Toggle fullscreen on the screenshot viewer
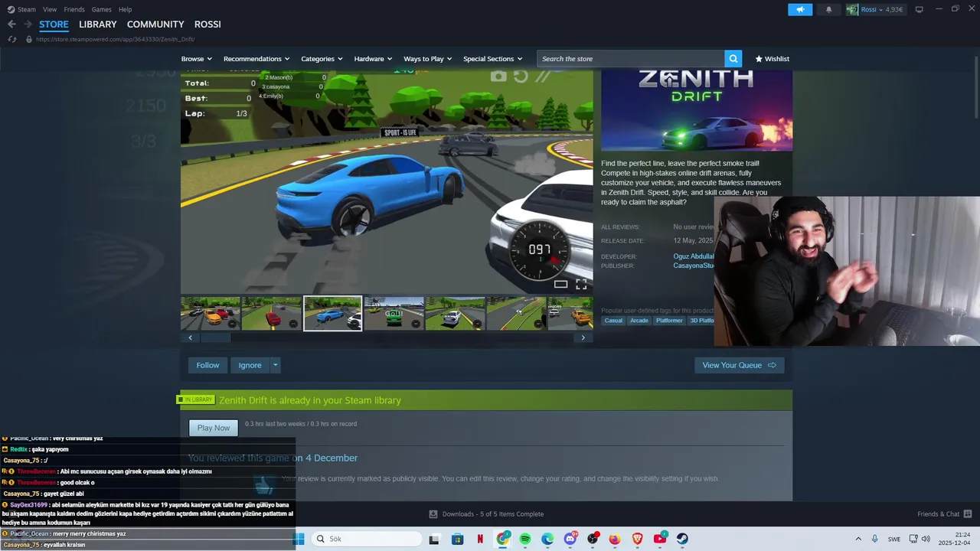 click(581, 284)
